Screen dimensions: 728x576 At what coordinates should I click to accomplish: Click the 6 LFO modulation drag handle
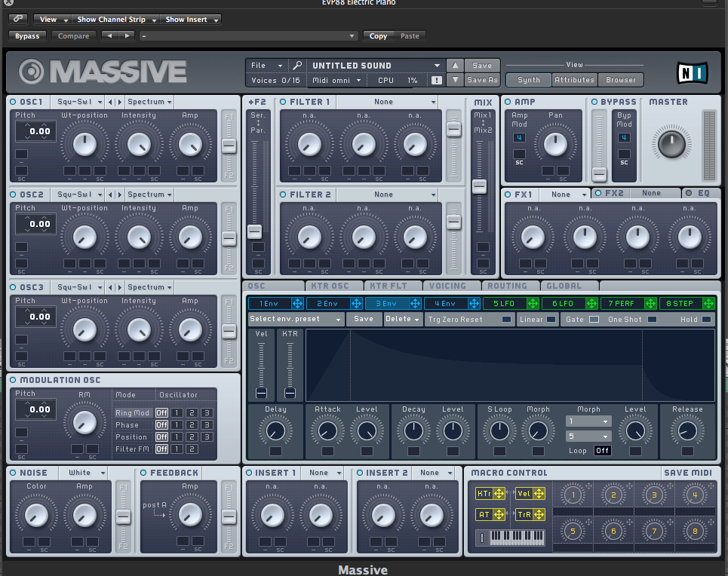pos(591,304)
